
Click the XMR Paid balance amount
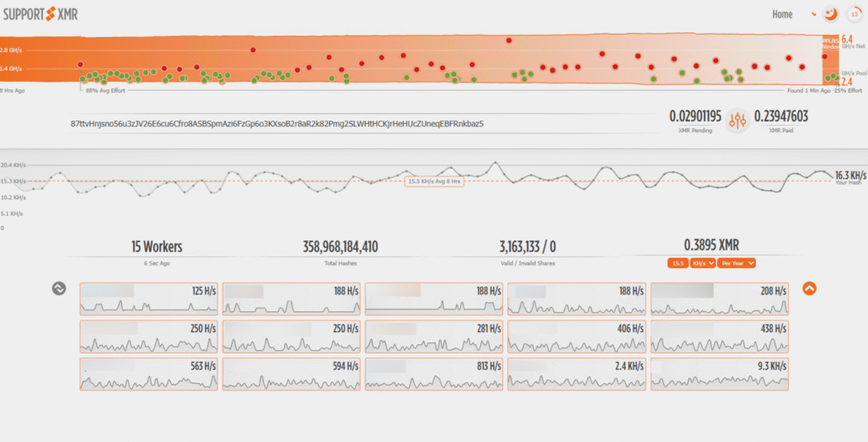[x=780, y=116]
